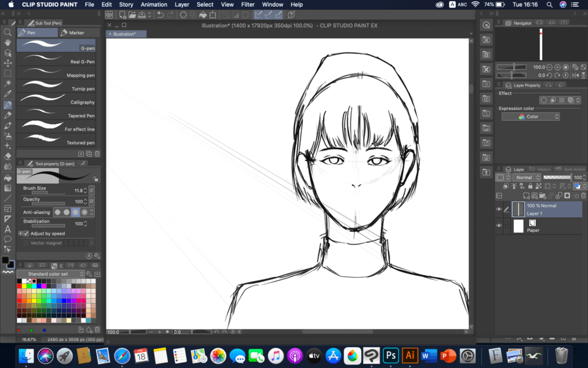Select the Move hand tool
The width and height of the screenshot is (588, 368).
[8, 42]
